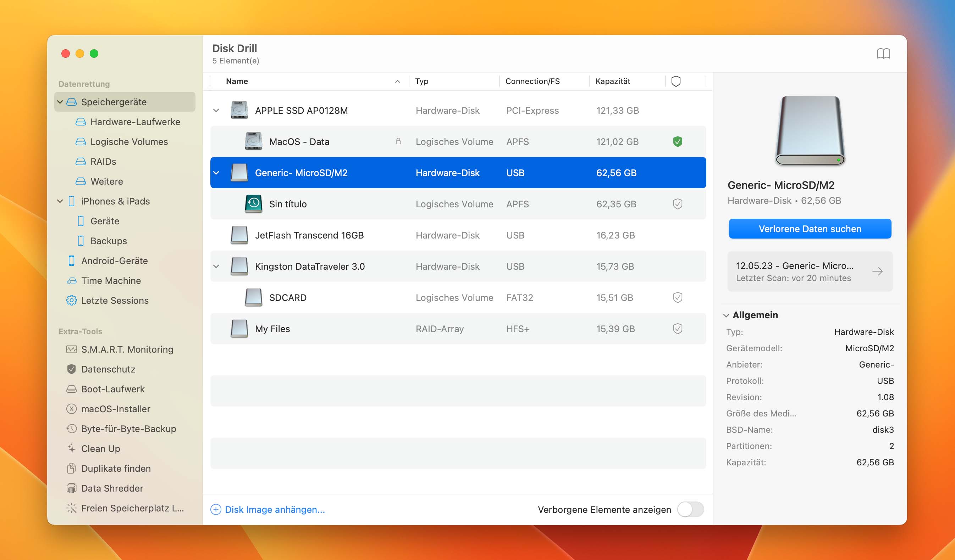
Task: Select the Datenschutz icon
Action: [x=71, y=369]
